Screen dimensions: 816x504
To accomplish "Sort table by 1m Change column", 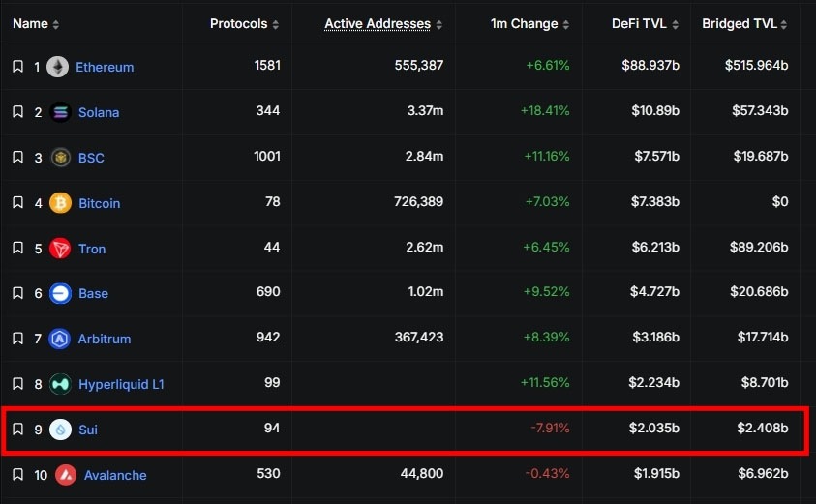I will click(529, 24).
